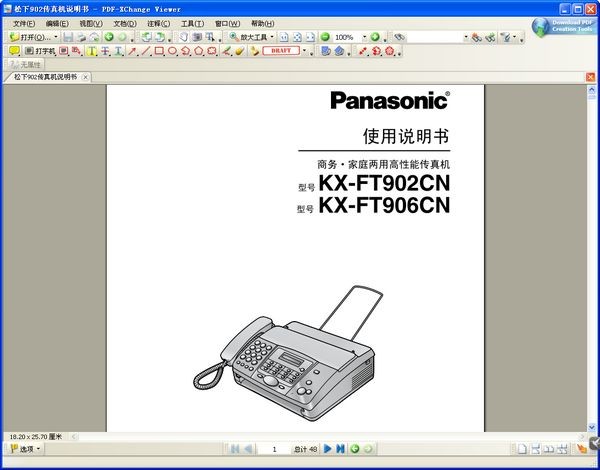This screenshot has width=600, height=470.
Task: Select the Distance measurement tool
Action: pos(363,51)
